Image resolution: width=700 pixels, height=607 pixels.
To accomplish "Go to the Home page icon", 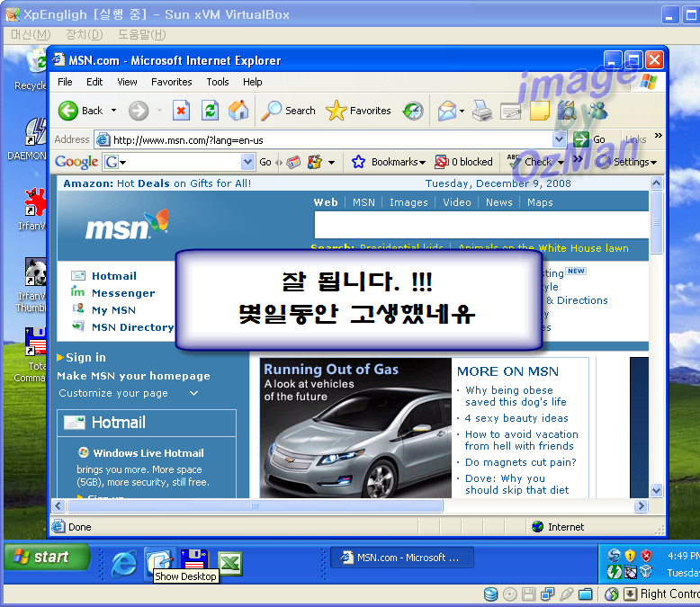I will point(238,111).
